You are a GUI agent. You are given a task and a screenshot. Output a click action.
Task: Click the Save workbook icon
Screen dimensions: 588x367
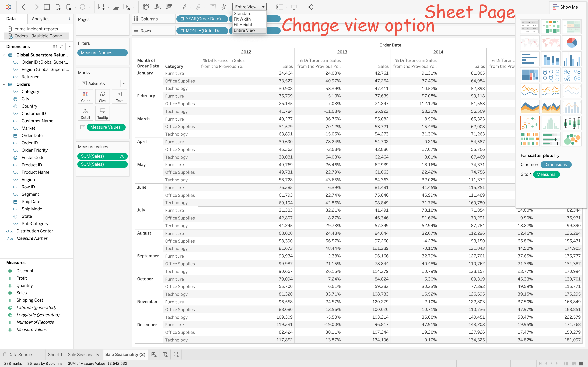[47, 7]
